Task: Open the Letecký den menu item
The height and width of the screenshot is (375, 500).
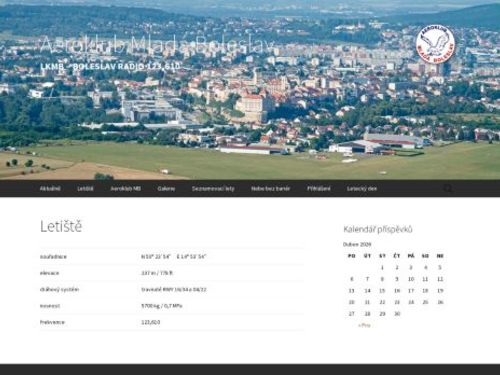Action: tap(362, 189)
